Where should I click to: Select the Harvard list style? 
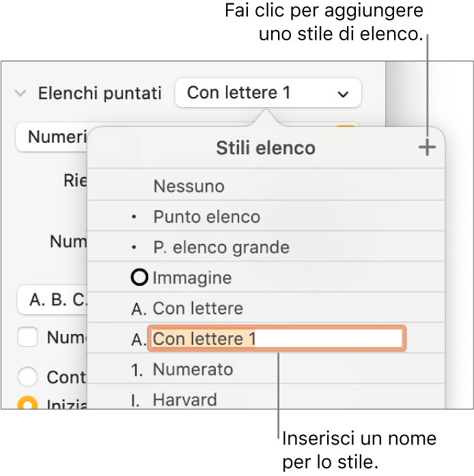click(x=266, y=398)
